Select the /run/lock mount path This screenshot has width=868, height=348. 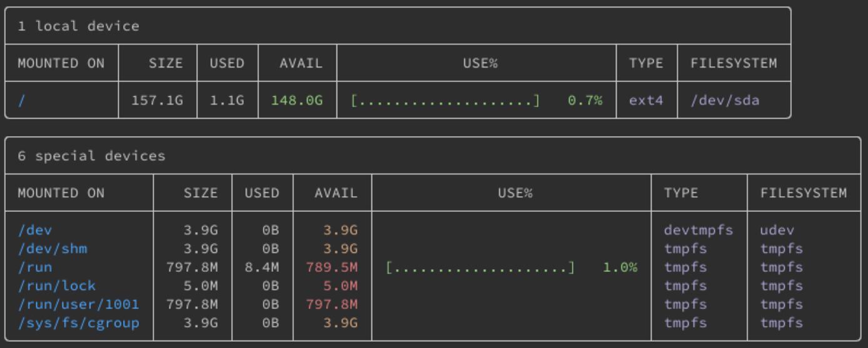[x=57, y=286]
